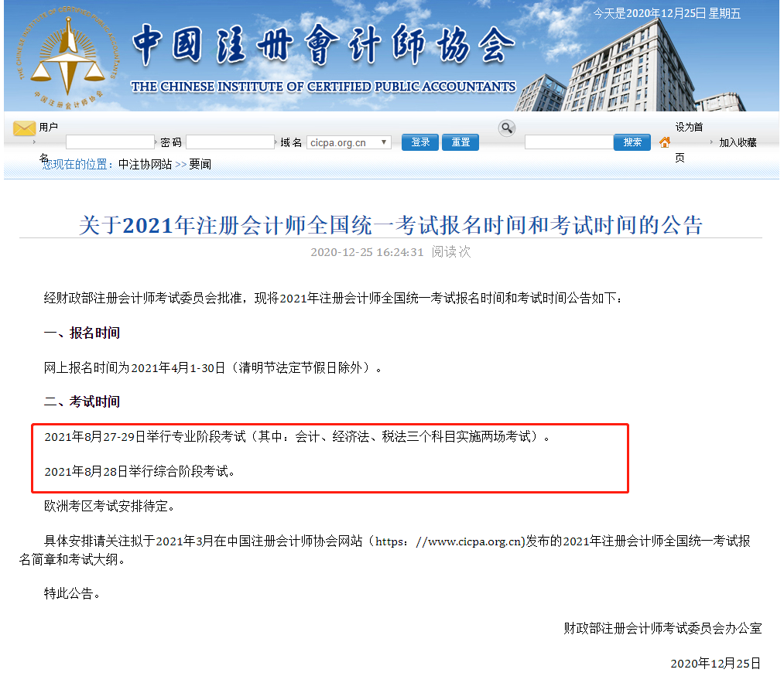Click the orange home icon near 设为首页
Viewport: 784px width, 683px height.
click(x=664, y=142)
